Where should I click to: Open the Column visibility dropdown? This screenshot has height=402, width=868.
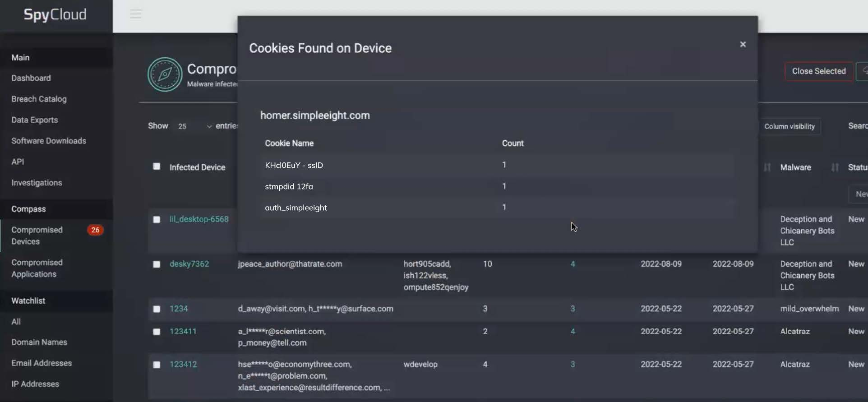(x=790, y=126)
